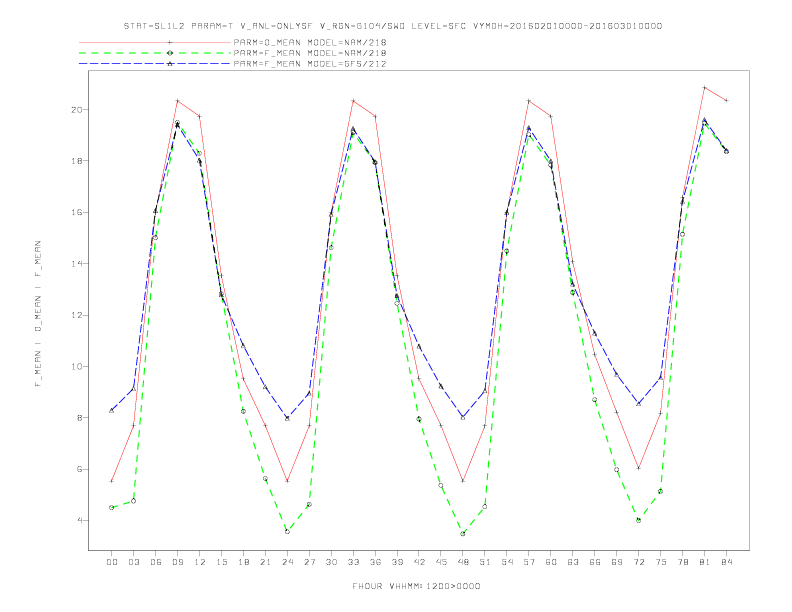Click x-axis forecast hour 45
The image size is (792, 612).
(441, 562)
